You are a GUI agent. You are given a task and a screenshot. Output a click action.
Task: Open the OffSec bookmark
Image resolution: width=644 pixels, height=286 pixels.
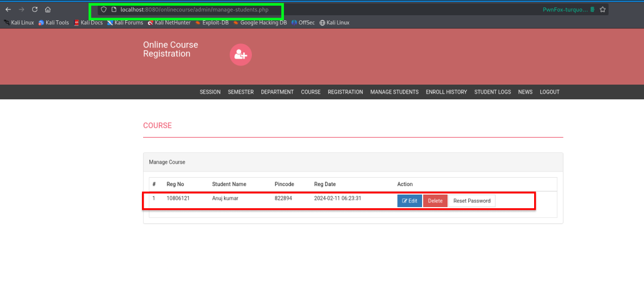click(303, 23)
